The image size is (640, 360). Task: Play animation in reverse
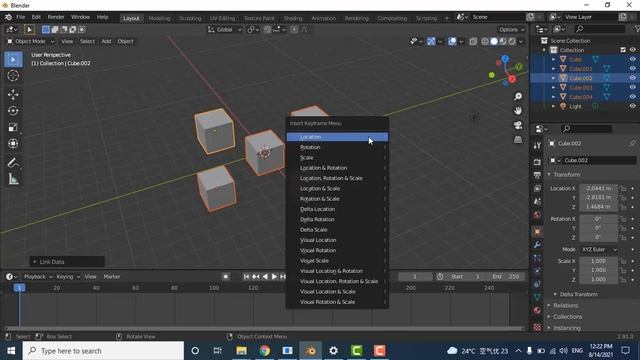[x=265, y=276]
